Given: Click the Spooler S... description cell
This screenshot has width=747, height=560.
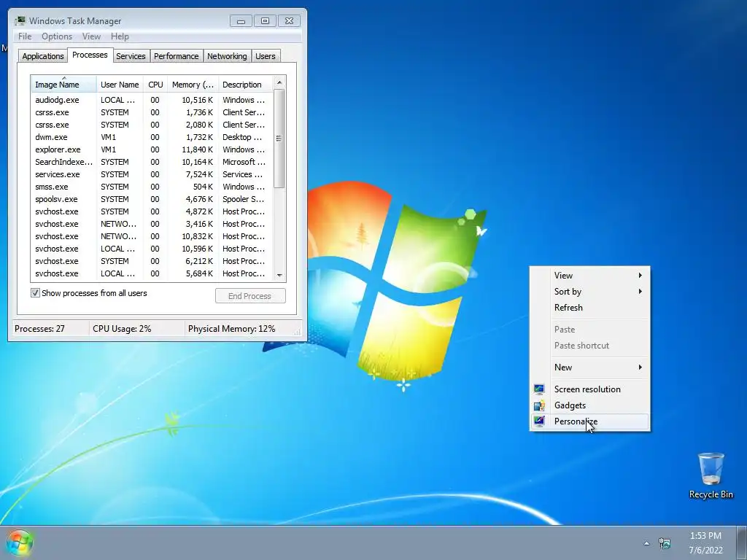Looking at the screenshot, I should click(244, 199).
